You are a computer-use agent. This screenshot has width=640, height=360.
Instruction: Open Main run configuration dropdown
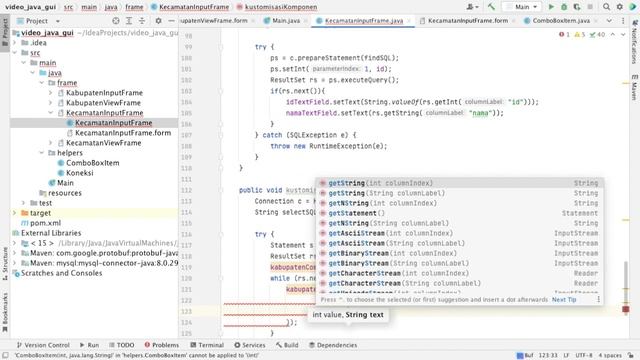[522, 7]
